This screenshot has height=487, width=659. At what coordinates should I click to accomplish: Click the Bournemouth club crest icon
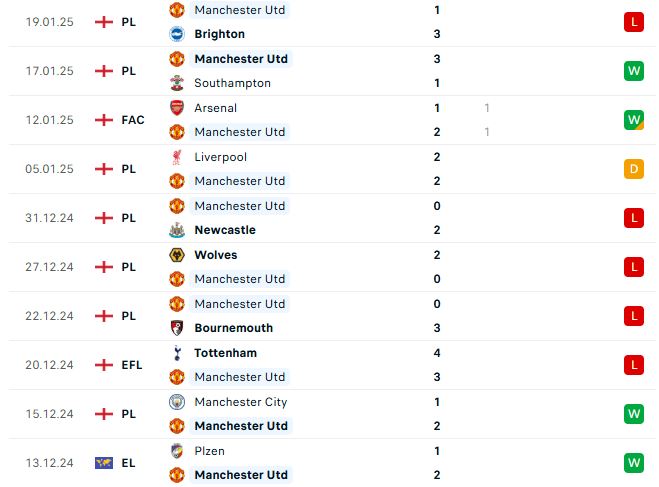point(177,328)
